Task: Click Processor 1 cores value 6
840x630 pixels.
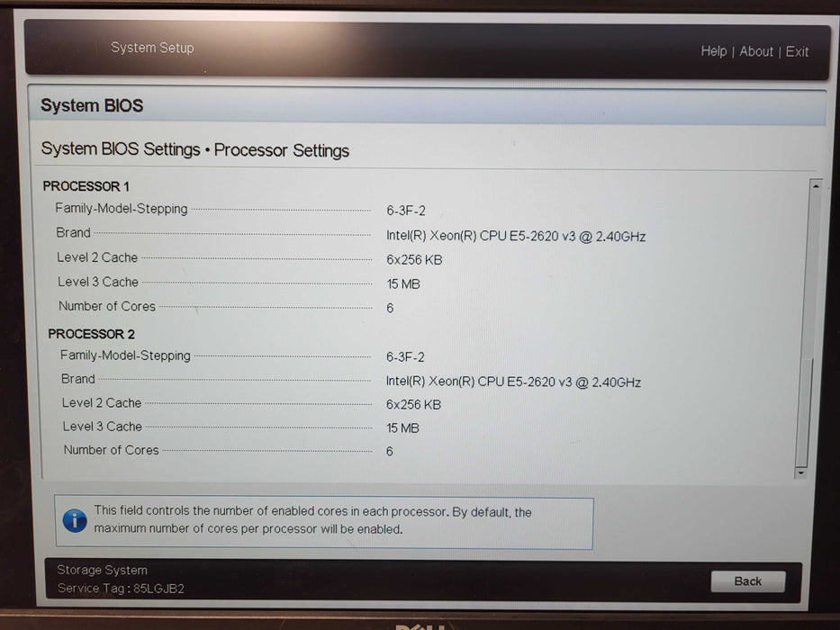Action: 390,308
